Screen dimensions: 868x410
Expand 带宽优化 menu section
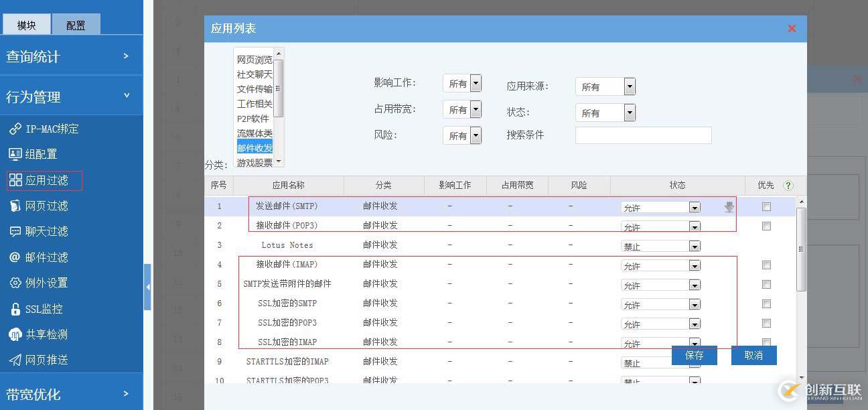(71, 393)
